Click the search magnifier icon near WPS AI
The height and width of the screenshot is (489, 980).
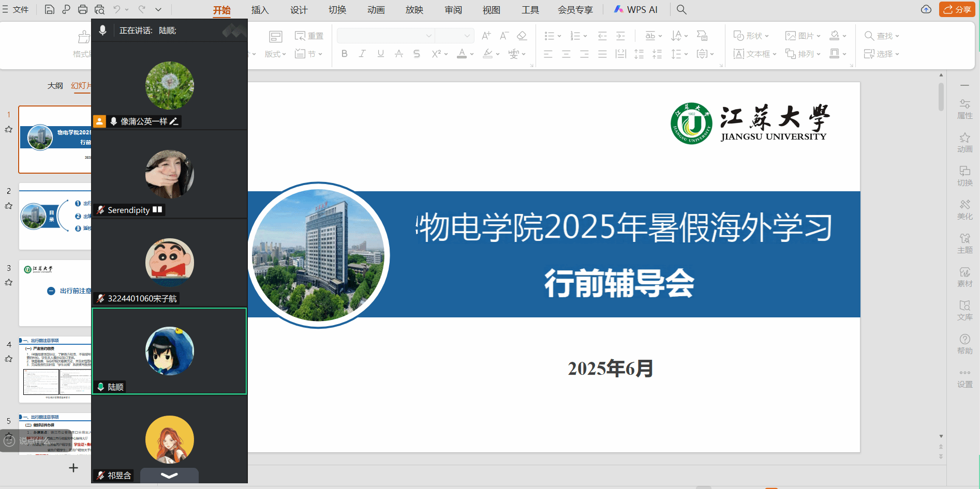tap(681, 9)
